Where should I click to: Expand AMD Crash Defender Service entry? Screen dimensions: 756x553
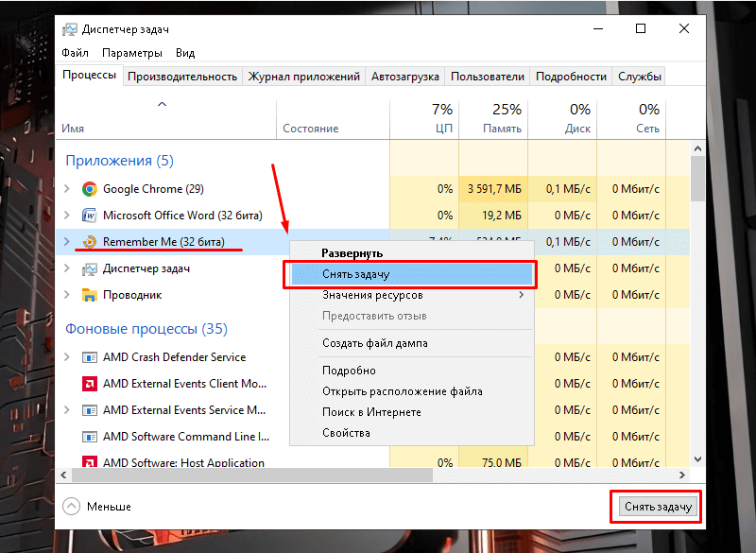pos(66,357)
